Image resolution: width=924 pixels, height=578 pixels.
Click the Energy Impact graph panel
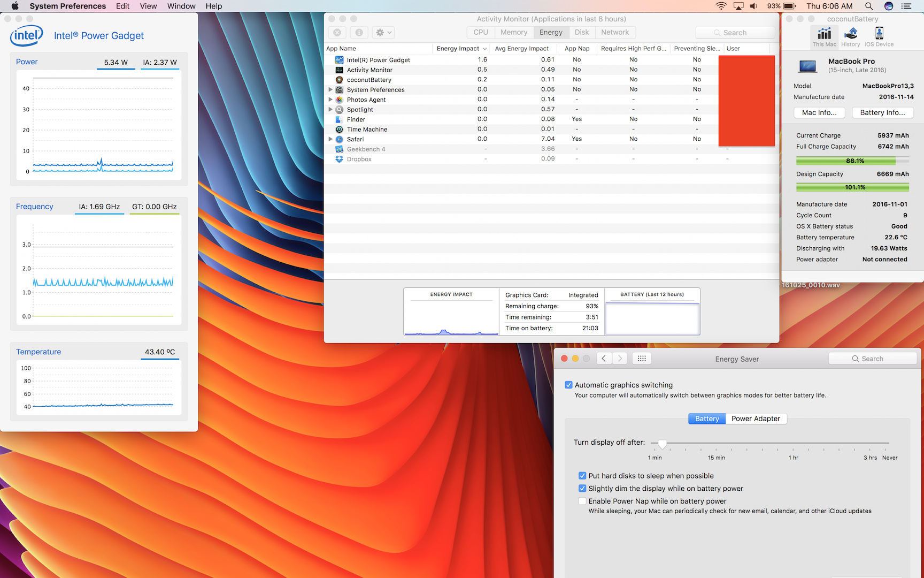[x=451, y=312]
